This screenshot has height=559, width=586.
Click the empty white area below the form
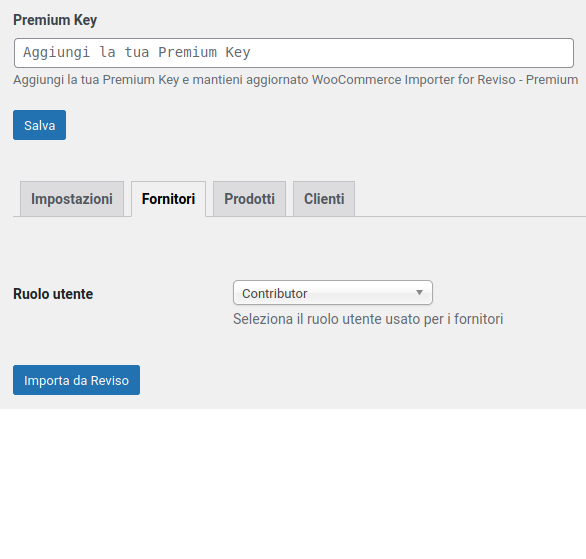coord(293,484)
